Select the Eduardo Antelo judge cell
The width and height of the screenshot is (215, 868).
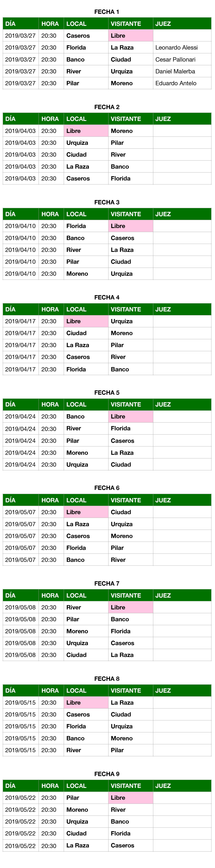[176, 83]
